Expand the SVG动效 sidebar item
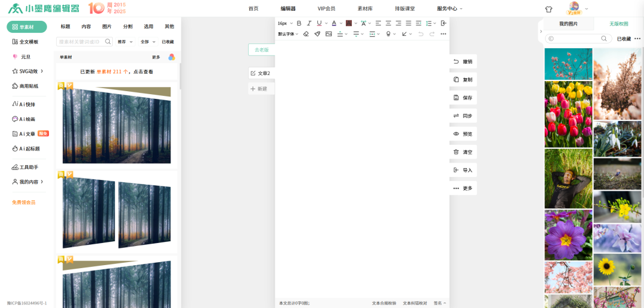Viewport: 644px width, 308px height. point(28,71)
